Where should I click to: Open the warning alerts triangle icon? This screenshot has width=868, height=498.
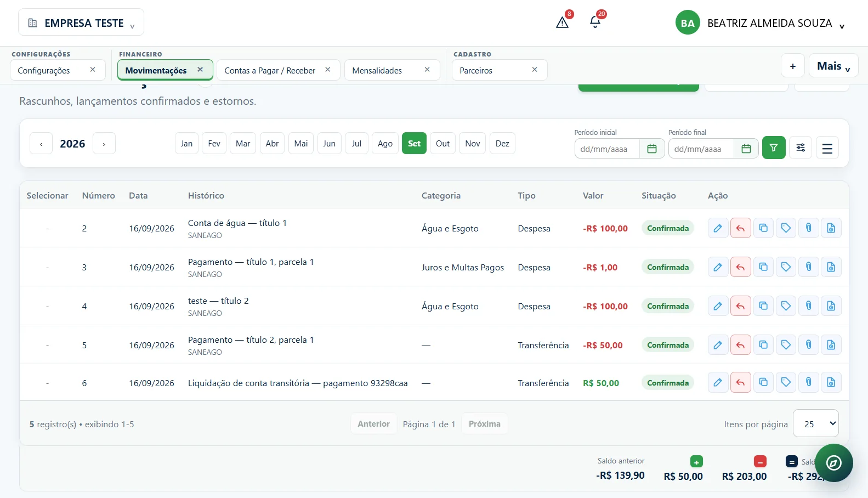tap(562, 22)
